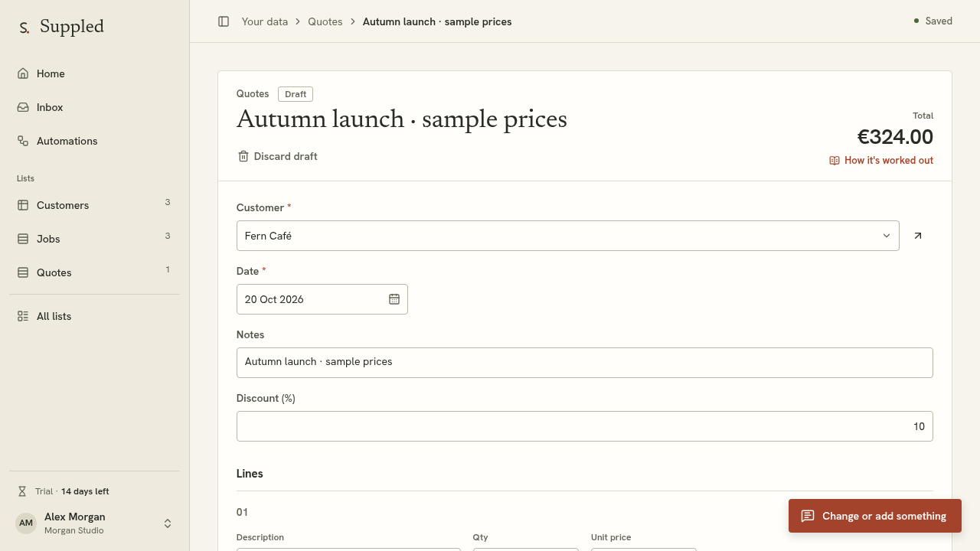
Task: Click the Quotes list icon in sidebar
Action: [23, 272]
